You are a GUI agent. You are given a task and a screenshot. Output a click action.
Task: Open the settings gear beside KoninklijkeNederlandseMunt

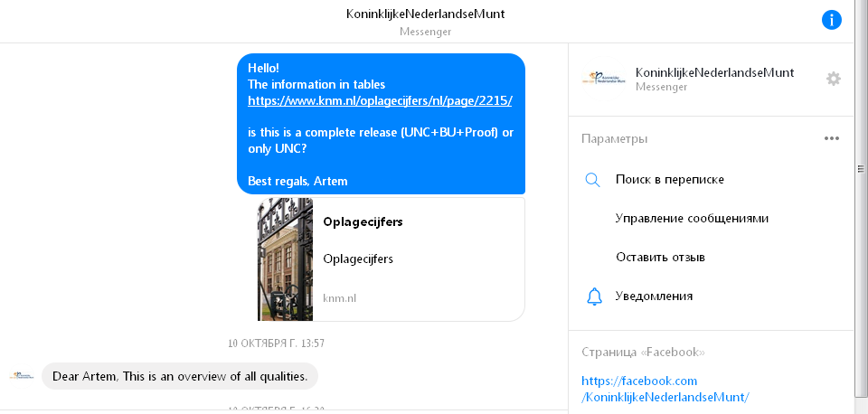click(x=833, y=80)
